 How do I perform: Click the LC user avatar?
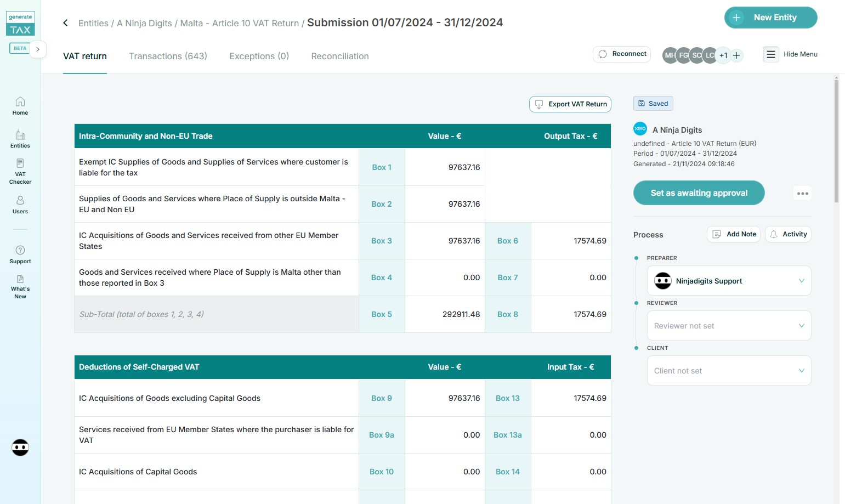point(710,55)
